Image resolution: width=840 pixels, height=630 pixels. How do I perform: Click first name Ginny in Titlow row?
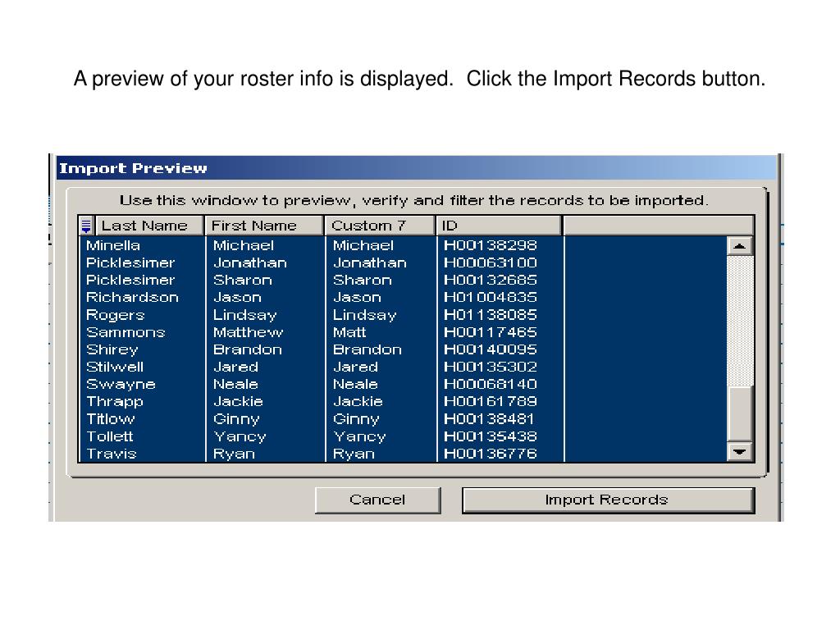tap(236, 419)
